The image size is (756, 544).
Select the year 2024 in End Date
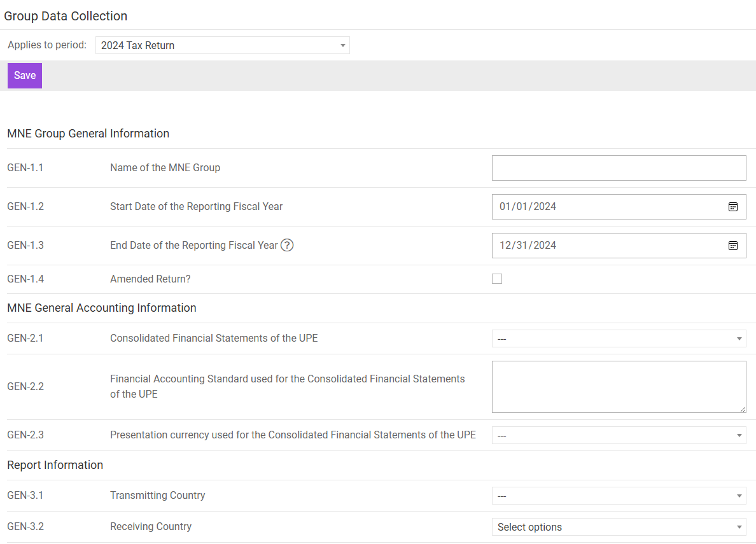tap(545, 246)
